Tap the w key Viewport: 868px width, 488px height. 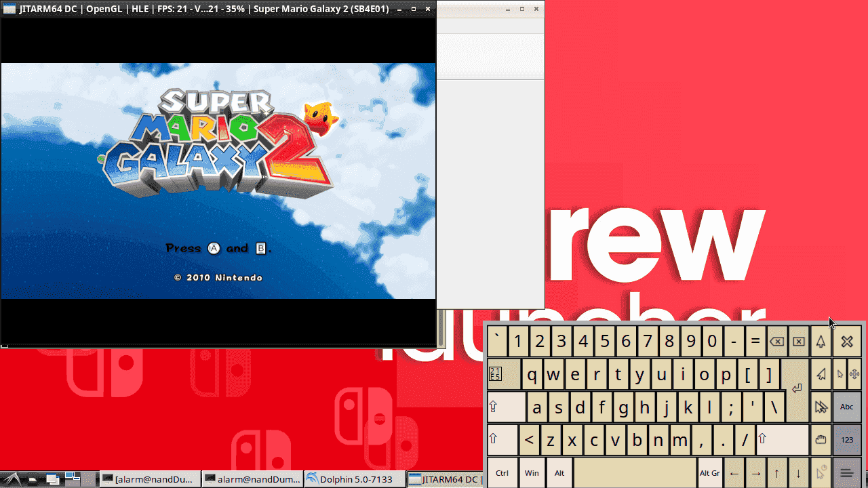tap(554, 374)
